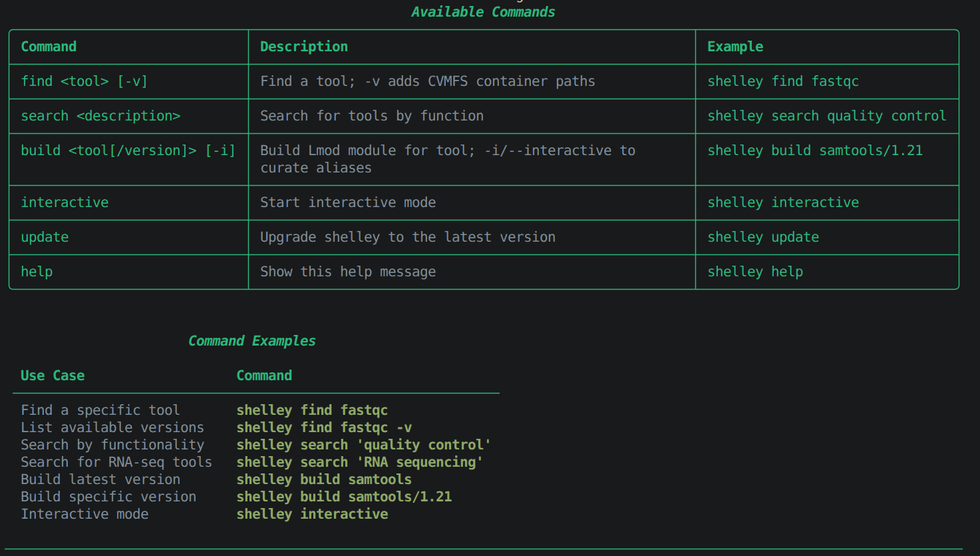Click the 'Available Commands' heading
980x556 pixels.
coord(483,12)
